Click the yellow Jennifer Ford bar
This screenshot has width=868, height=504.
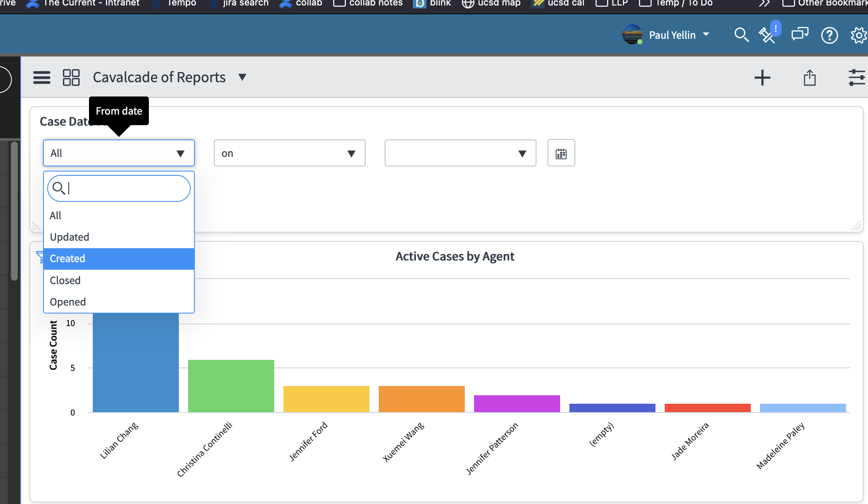[326, 399]
